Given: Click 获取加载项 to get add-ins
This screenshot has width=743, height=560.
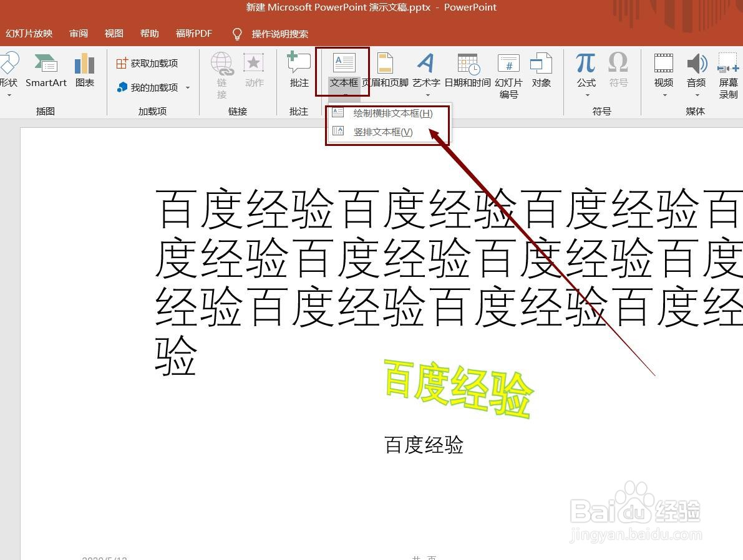Looking at the screenshot, I should (x=147, y=63).
